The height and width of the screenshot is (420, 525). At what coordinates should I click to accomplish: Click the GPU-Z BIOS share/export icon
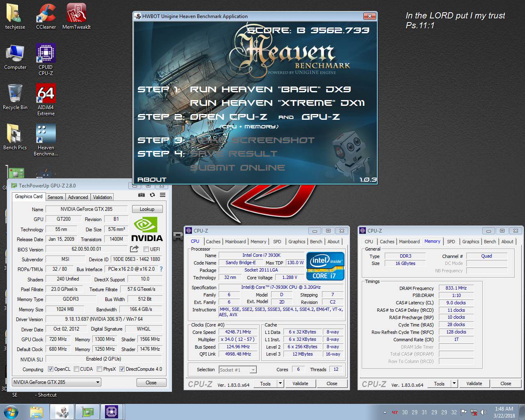coord(134,249)
